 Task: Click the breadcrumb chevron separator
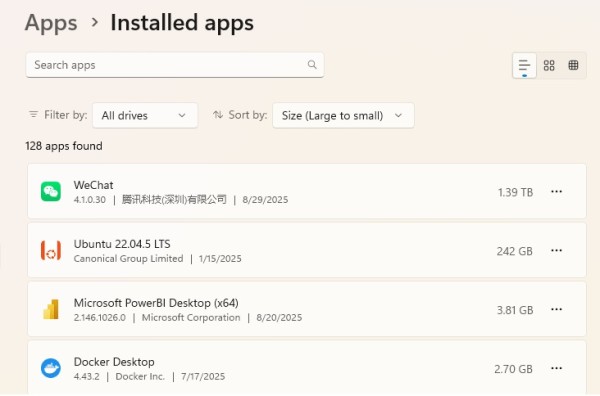(95, 23)
